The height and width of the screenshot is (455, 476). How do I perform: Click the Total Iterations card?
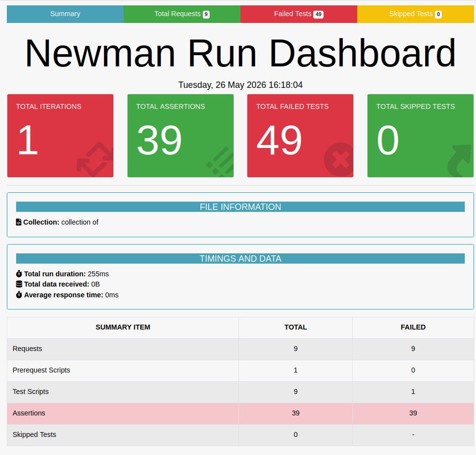click(61, 136)
